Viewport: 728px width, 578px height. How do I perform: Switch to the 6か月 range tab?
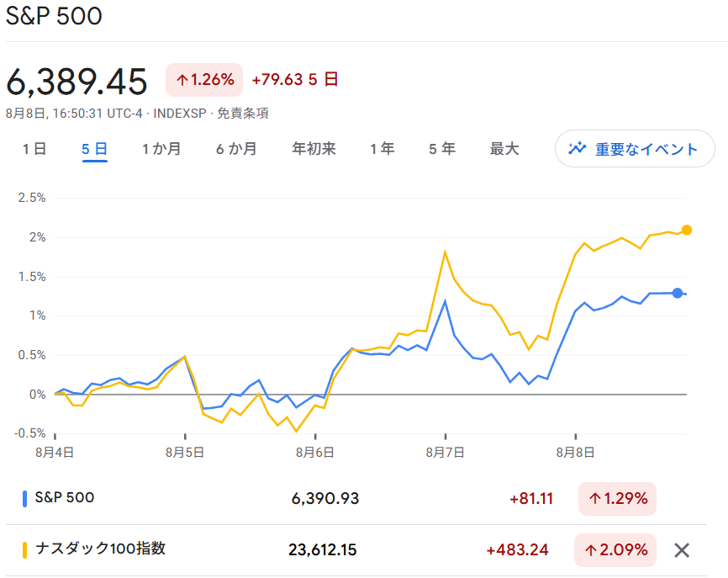point(237,149)
